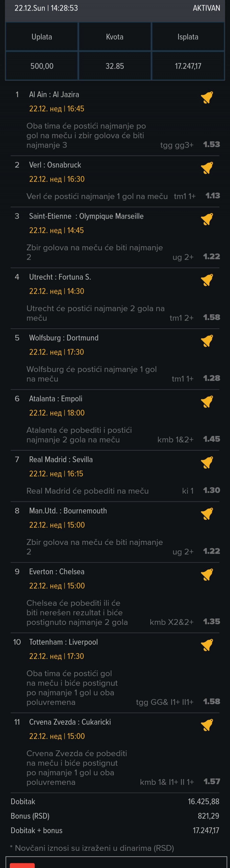The width and height of the screenshot is (230, 868).
Task: Tap the bell icon for Man.Utd. : Bournemouth
Action: tap(207, 513)
